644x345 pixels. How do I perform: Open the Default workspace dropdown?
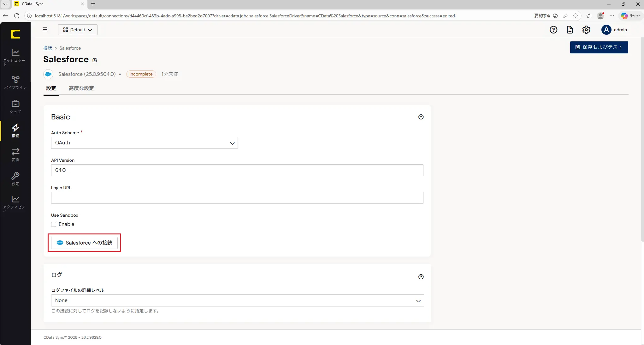click(78, 30)
